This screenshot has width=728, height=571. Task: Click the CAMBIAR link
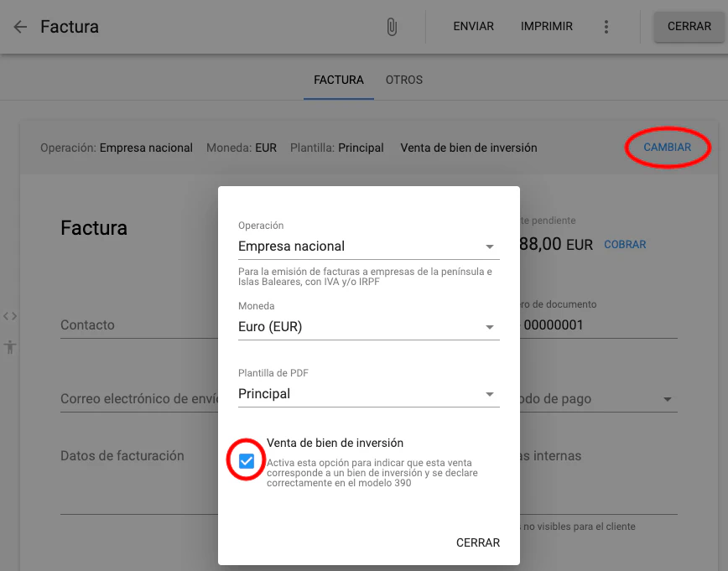point(667,147)
